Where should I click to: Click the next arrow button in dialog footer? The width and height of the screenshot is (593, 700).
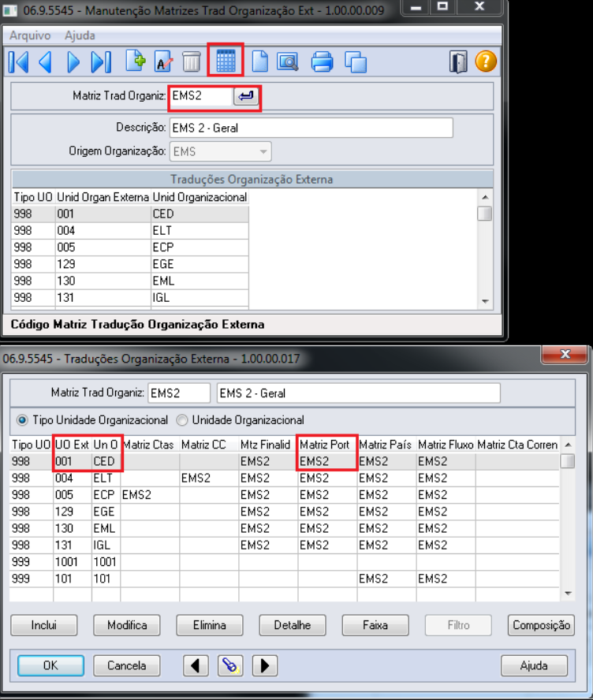point(265,665)
